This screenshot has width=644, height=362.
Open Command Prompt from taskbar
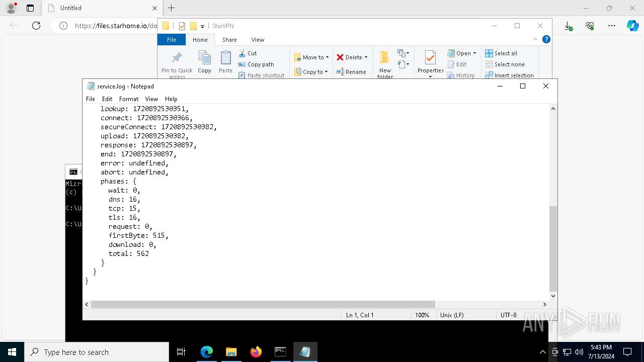click(280, 352)
